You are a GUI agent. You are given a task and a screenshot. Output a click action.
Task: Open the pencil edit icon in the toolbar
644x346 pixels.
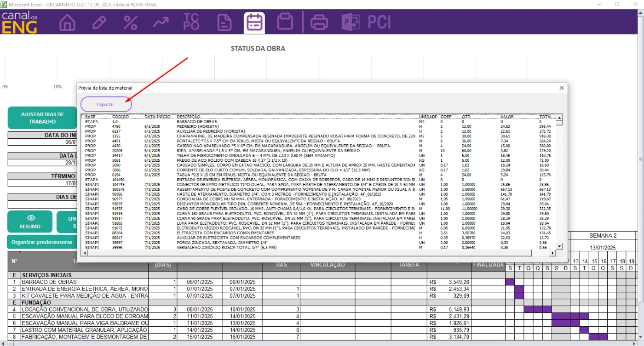(99, 22)
